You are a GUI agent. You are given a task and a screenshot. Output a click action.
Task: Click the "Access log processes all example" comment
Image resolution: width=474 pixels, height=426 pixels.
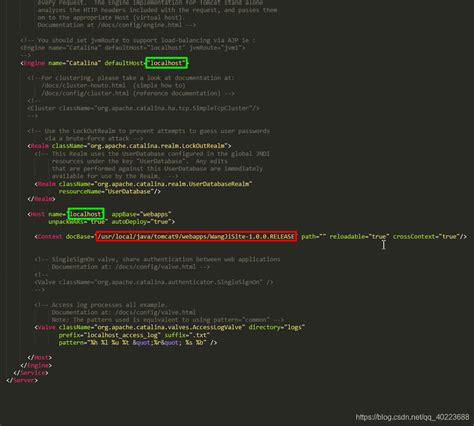[101, 305]
